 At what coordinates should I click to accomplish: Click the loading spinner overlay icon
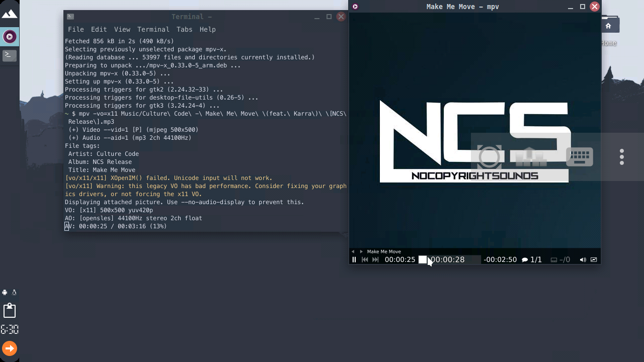click(489, 157)
